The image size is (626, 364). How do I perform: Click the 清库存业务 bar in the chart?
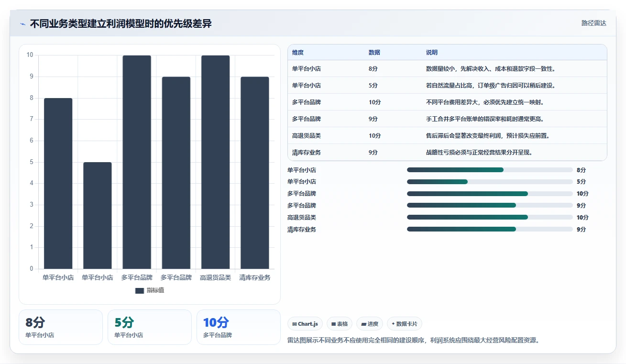254,173
